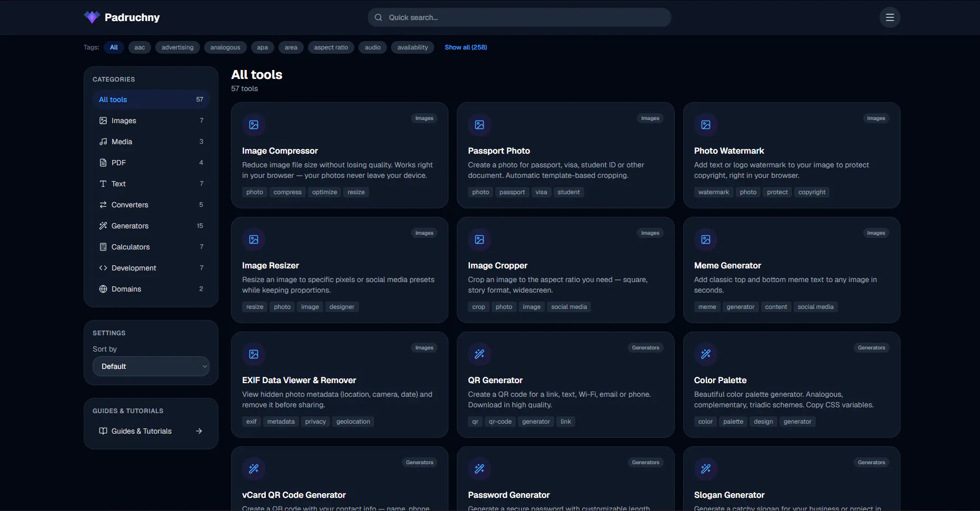Click the PDF document icon
The height and width of the screenshot is (511, 980).
(x=103, y=163)
